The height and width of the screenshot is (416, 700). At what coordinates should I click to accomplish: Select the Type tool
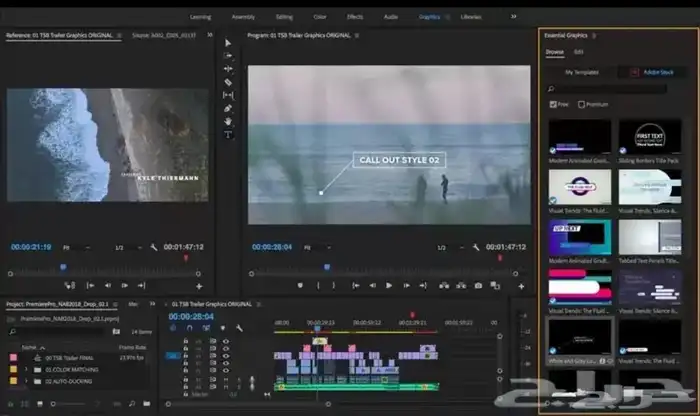pyautogui.click(x=228, y=134)
